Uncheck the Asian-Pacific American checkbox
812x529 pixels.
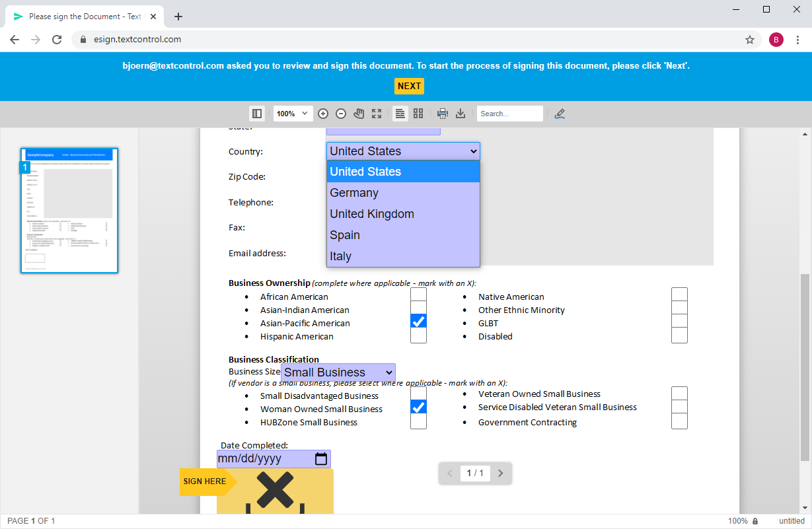(418, 321)
